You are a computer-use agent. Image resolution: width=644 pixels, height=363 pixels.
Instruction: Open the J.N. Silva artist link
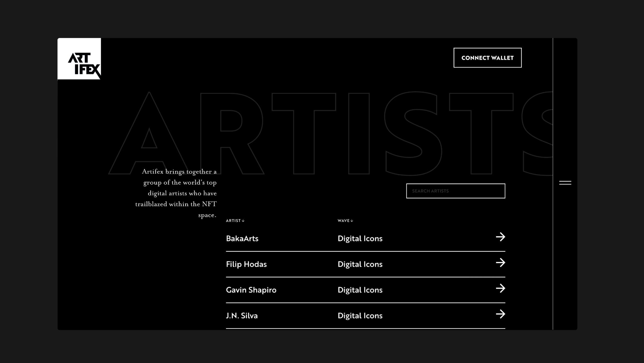click(x=242, y=316)
